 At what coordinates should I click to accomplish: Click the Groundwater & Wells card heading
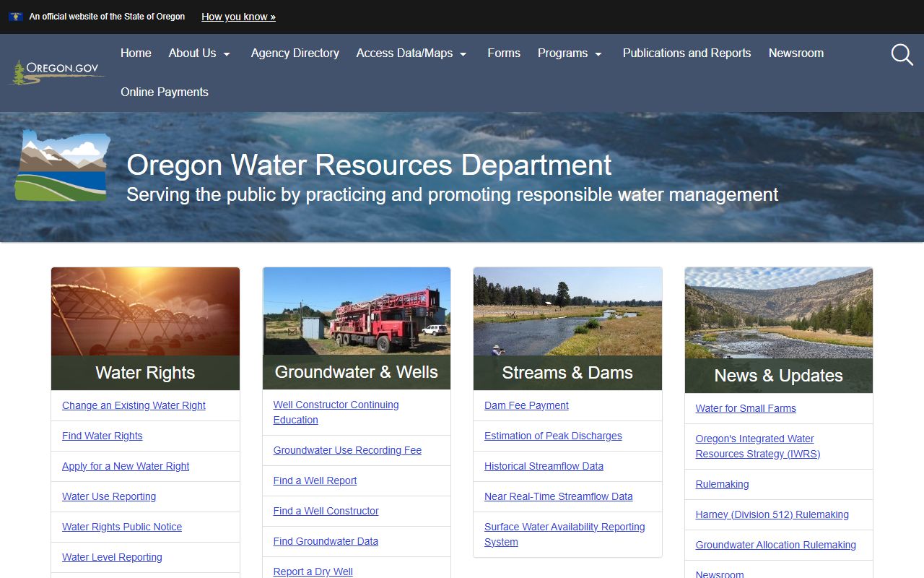click(x=357, y=372)
